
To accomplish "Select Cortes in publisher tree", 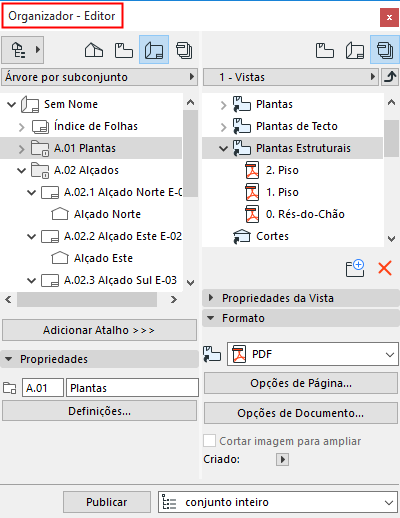I will (x=272, y=236).
